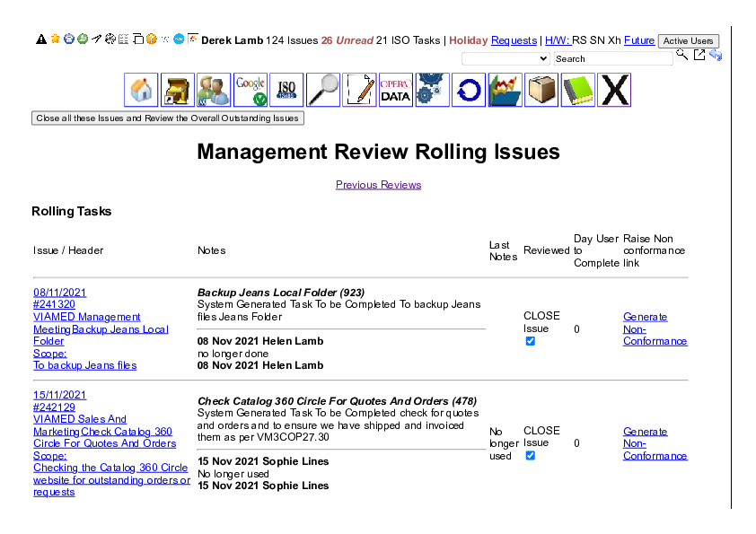Untick CLOSE Issue for Catalog 360 task
The height and width of the screenshot is (534, 756).
tap(530, 456)
